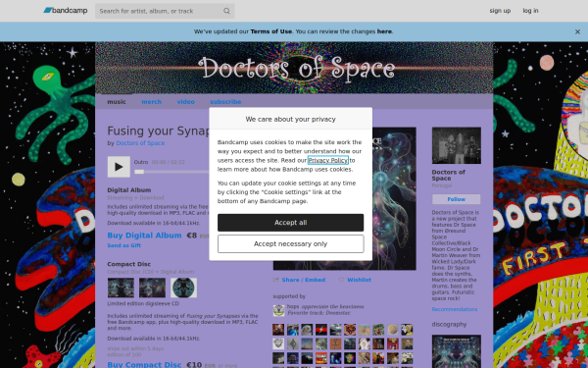This screenshot has height=368, width=588.
Task: Open the subscribe tab
Action: coord(225,102)
